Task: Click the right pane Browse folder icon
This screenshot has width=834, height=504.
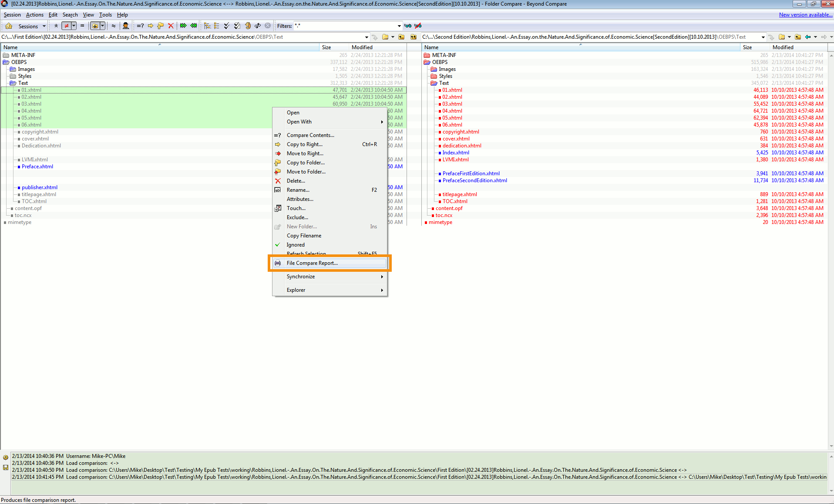Action: [x=782, y=37]
